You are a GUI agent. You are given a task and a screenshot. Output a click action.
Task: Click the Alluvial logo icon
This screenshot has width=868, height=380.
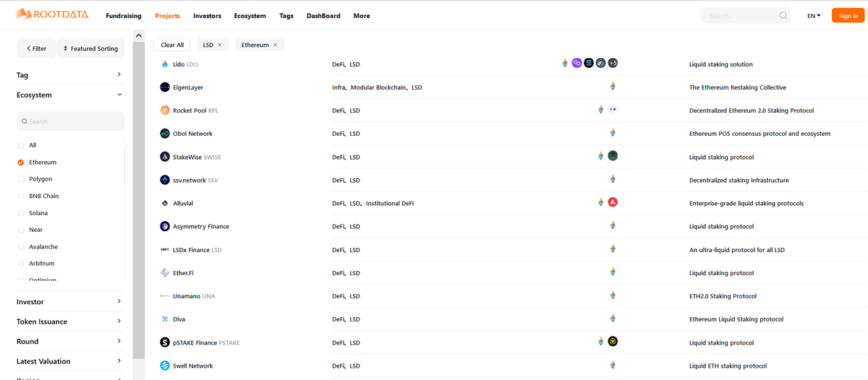click(165, 203)
